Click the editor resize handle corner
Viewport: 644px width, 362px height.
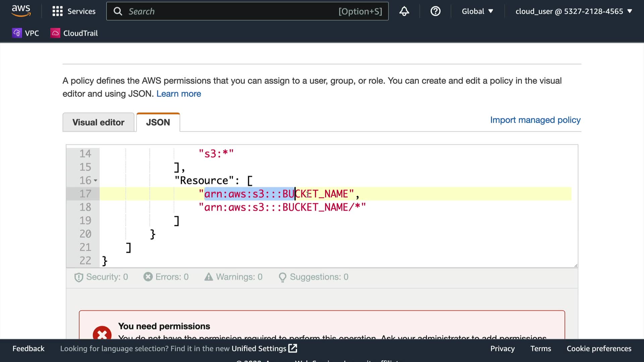(576, 265)
